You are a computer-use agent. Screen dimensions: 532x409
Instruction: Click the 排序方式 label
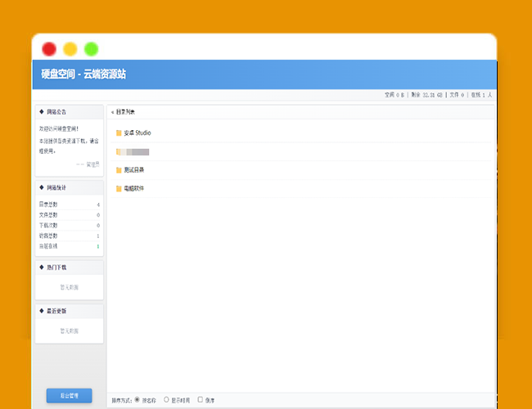[x=122, y=401]
